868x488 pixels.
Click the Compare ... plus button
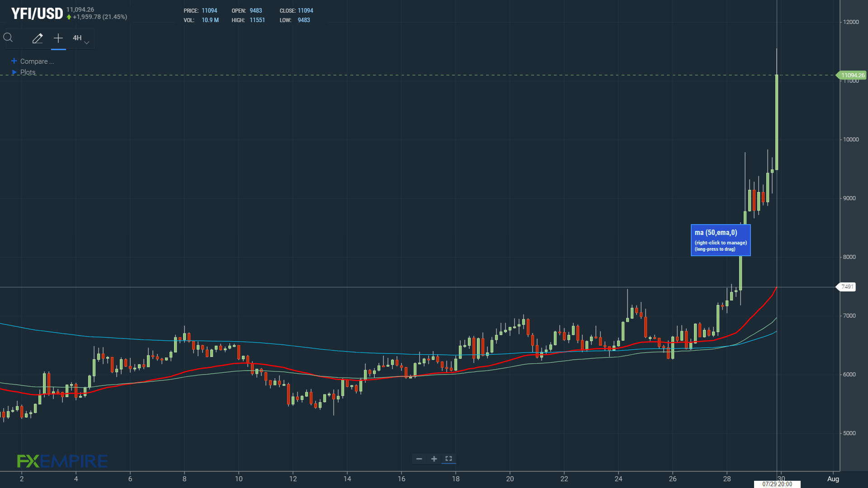click(x=14, y=61)
